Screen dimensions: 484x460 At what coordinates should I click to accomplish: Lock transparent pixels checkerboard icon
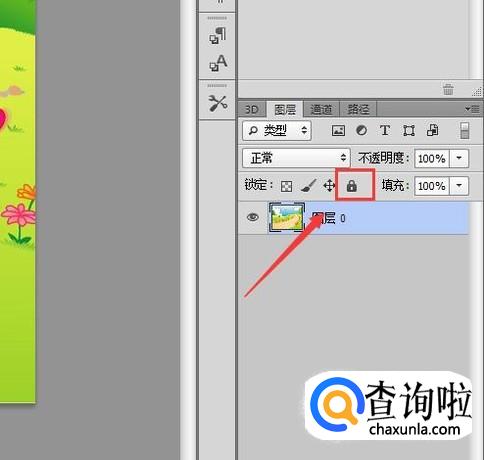pos(286,186)
